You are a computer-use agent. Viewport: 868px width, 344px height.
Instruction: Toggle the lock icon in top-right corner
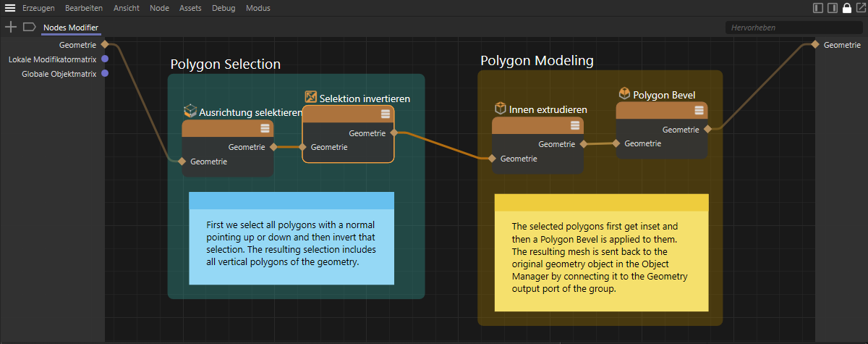846,8
